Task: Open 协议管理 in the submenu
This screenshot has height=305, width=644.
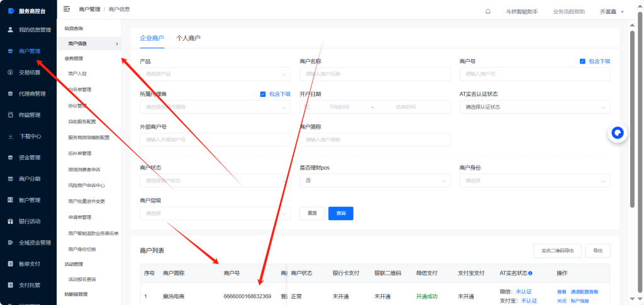Action: (x=77, y=106)
